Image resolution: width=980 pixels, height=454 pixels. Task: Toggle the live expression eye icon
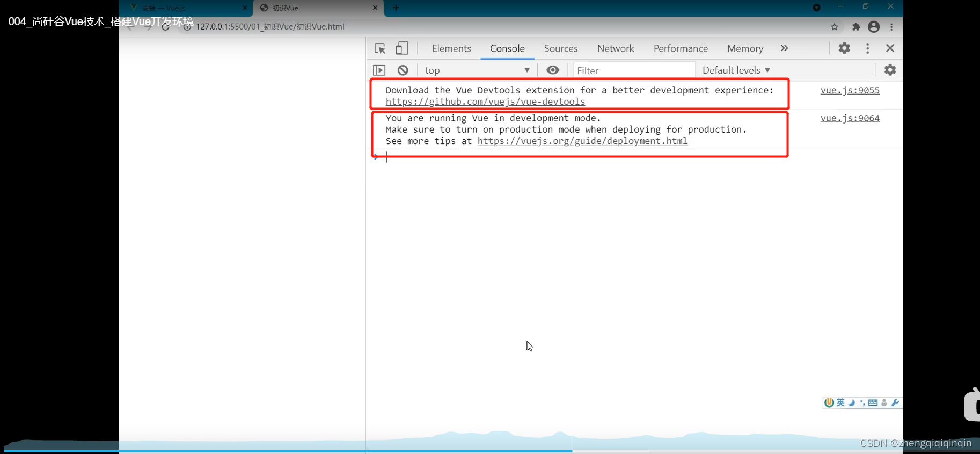[553, 70]
